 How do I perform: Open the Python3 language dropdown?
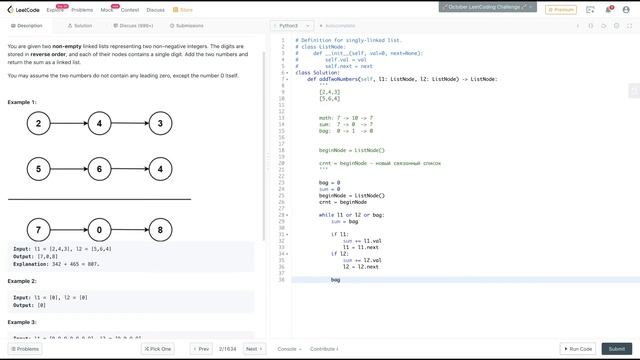click(292, 26)
